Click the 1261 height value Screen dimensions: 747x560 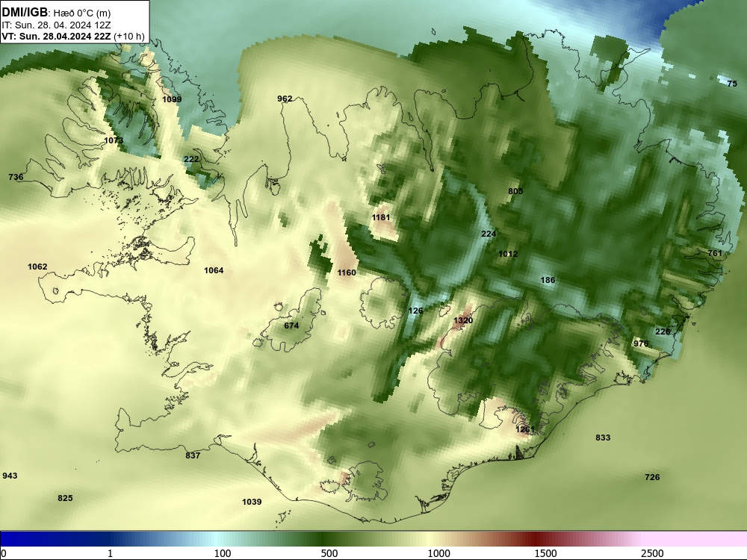click(x=525, y=429)
